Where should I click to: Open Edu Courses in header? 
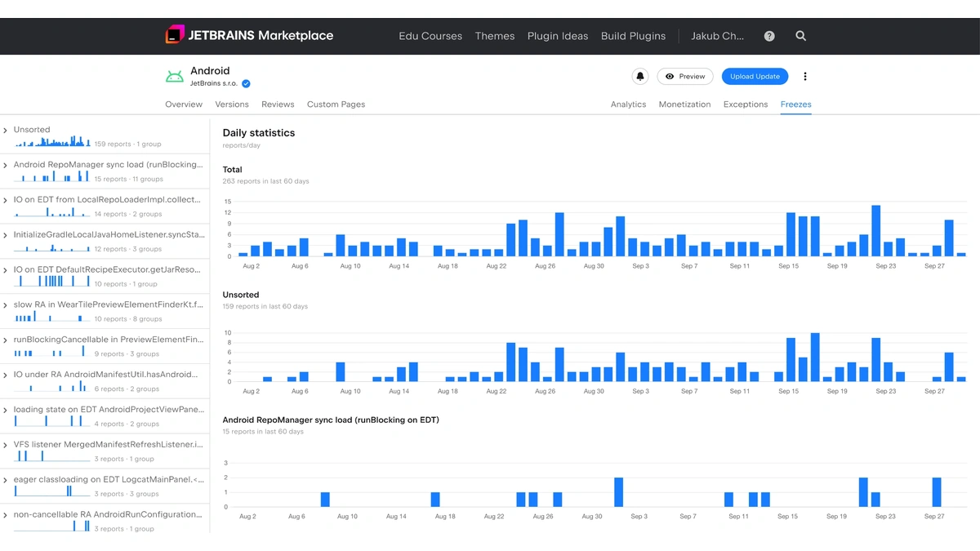pyautogui.click(x=430, y=36)
